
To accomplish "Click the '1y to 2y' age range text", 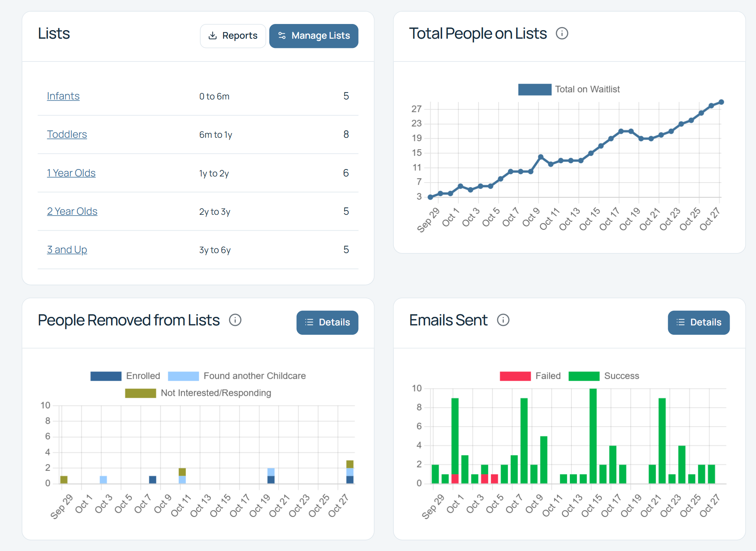I will pyautogui.click(x=214, y=173).
